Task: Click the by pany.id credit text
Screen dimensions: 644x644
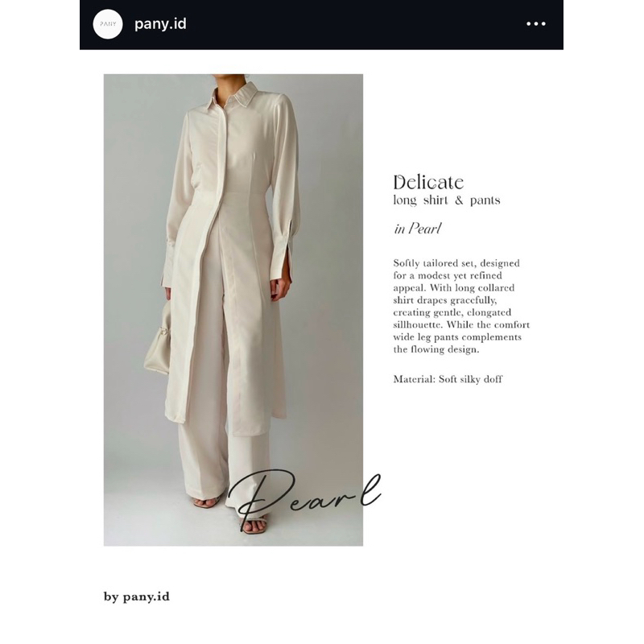Action: pos(136,597)
